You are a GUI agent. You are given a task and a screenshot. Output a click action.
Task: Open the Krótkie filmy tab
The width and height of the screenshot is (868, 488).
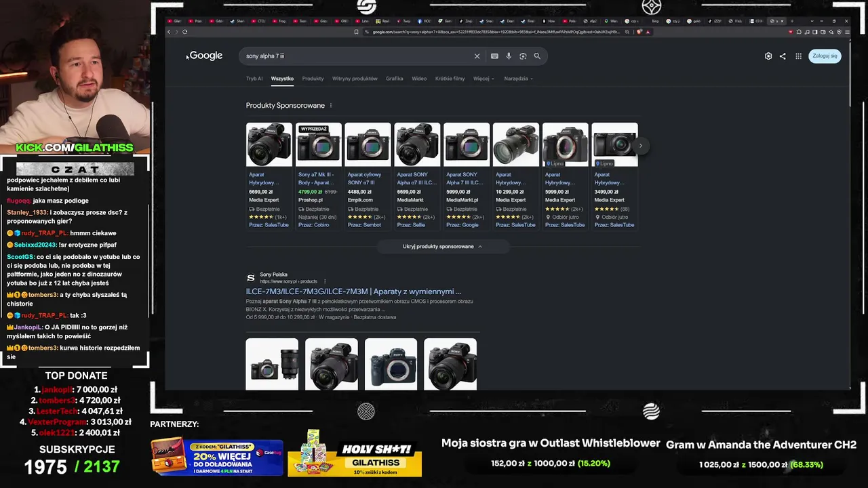pyautogui.click(x=450, y=79)
